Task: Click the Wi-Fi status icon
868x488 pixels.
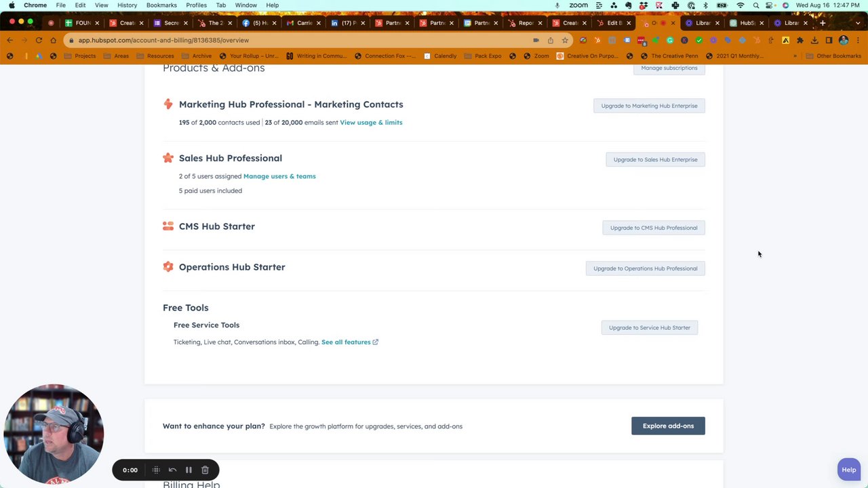Action: (741, 5)
